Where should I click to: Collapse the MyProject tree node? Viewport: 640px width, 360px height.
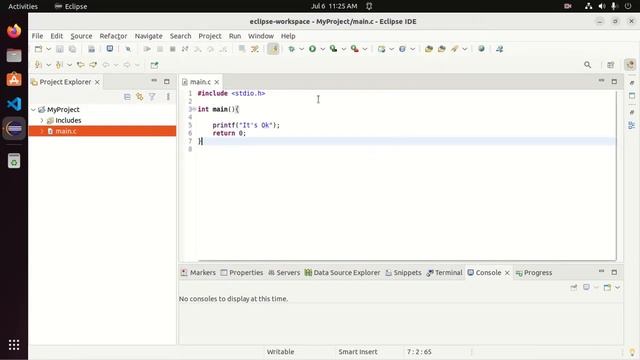33,109
